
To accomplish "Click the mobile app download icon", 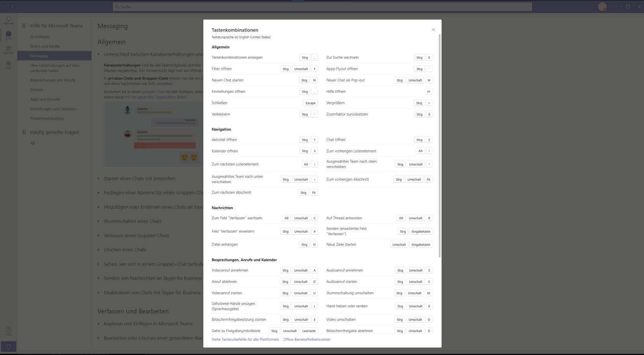I will coord(9,346).
